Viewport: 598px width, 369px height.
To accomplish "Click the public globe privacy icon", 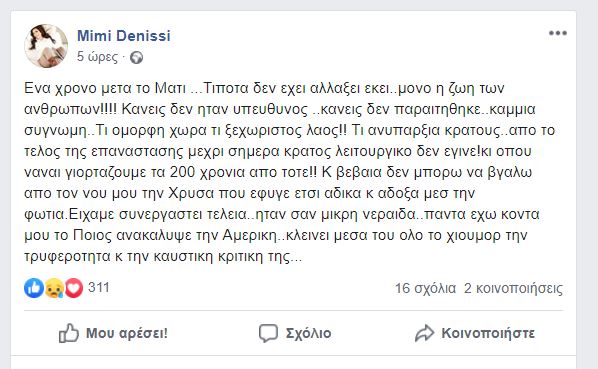I will [x=136, y=58].
